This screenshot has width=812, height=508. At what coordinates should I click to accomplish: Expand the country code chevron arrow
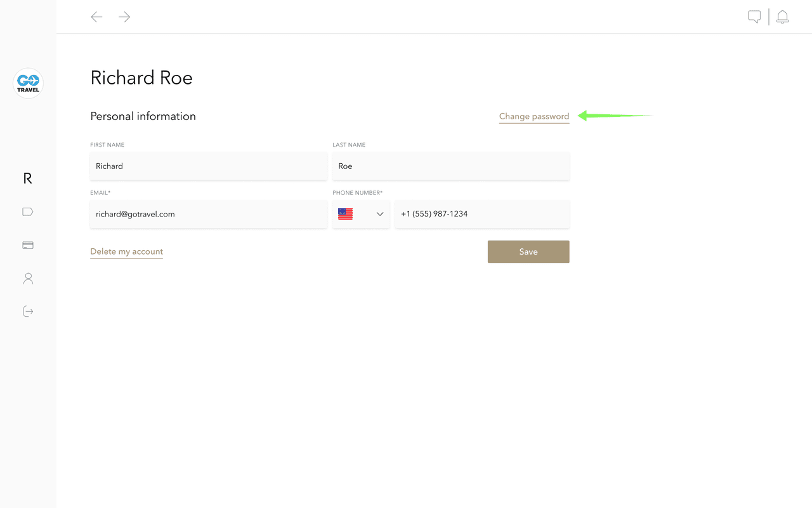tap(380, 215)
